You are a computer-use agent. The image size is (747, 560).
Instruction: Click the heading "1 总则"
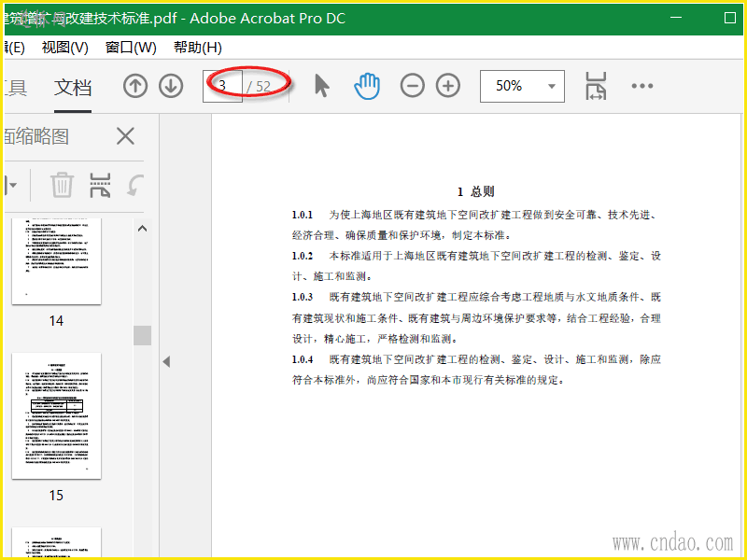pos(475,192)
